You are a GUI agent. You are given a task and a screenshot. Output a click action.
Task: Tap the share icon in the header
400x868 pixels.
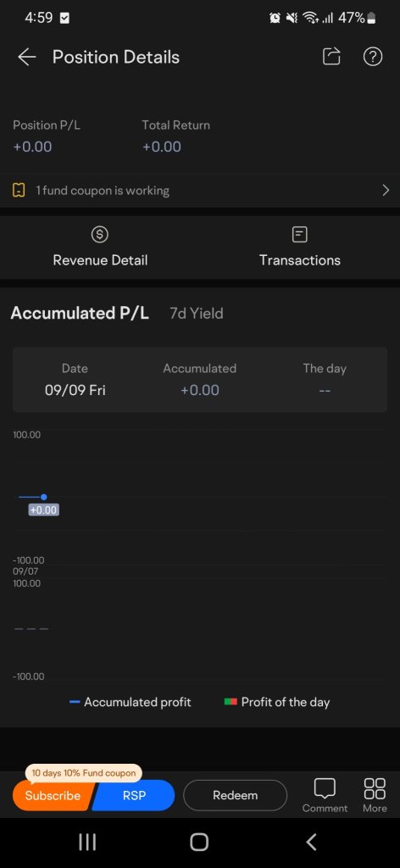pos(331,57)
